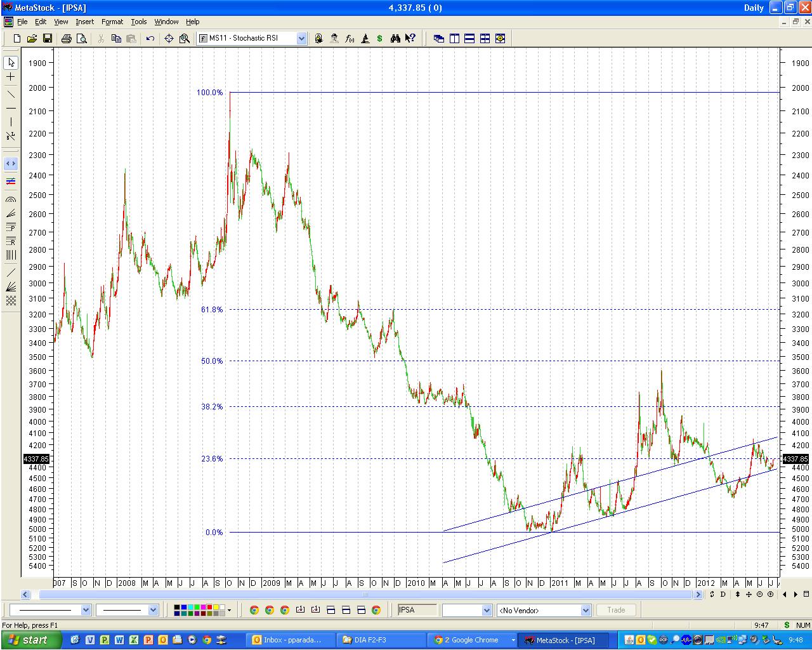812x650 pixels.
Task: Select the Trendline drawing tool
Action: (11, 94)
